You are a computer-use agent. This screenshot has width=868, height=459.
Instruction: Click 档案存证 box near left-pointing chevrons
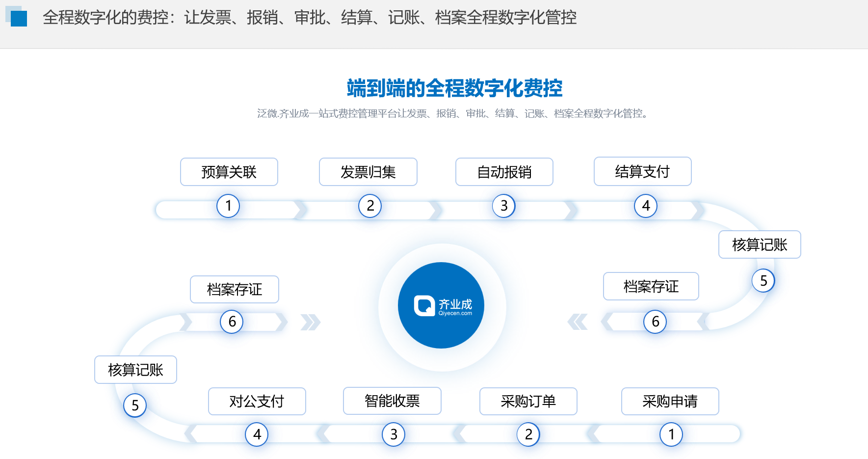[651, 286]
